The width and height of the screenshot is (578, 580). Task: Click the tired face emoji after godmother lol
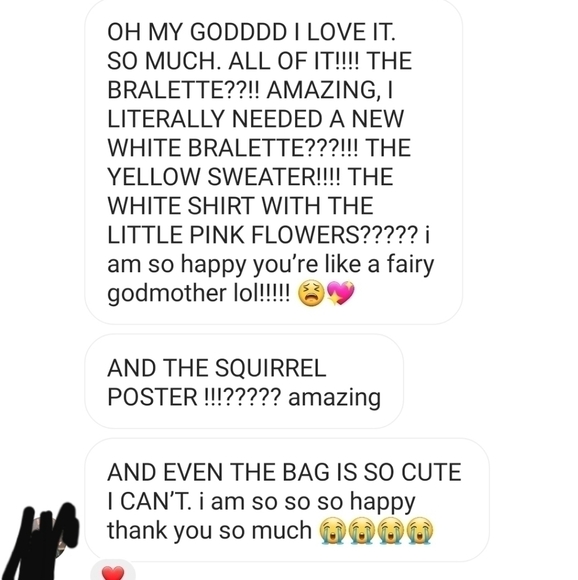(311, 293)
